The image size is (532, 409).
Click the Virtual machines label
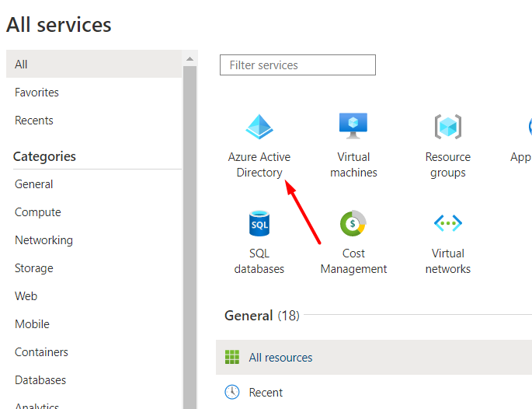pyautogui.click(x=353, y=165)
